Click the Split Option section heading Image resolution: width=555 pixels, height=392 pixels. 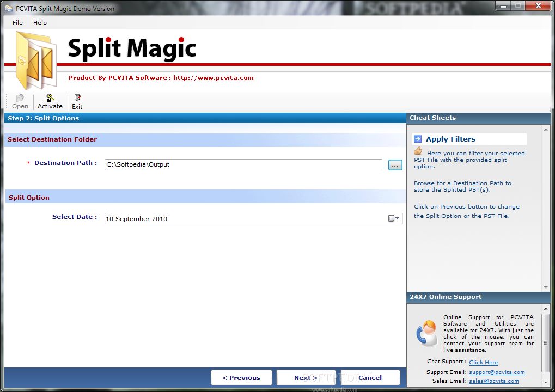pyautogui.click(x=29, y=198)
